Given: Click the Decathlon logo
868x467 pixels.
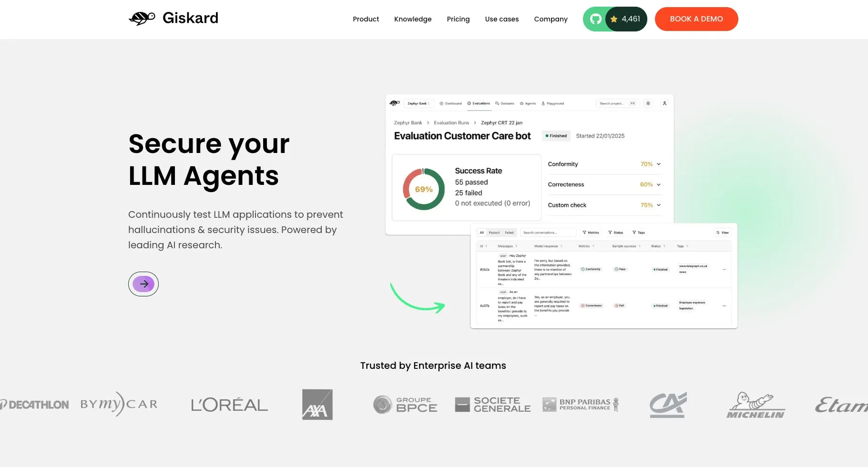Looking at the screenshot, I should point(34,405).
